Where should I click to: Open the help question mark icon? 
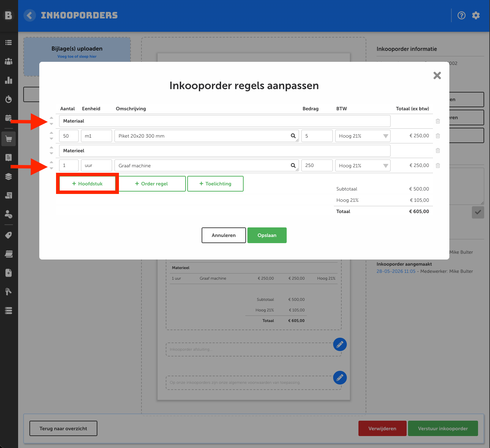click(461, 15)
